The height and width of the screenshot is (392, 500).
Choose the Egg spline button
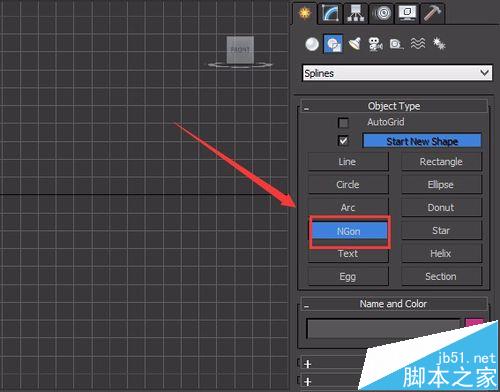(348, 277)
